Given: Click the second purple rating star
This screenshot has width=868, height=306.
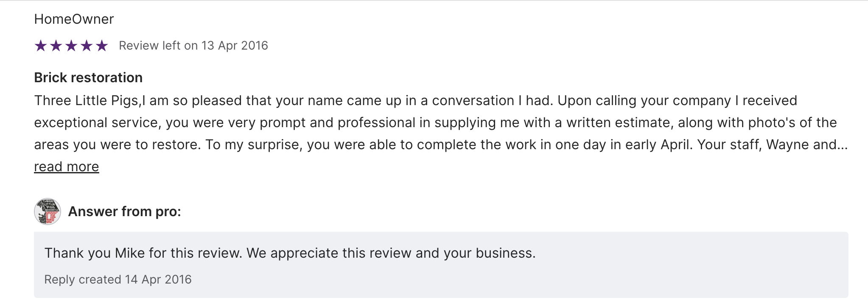Looking at the screenshot, I should (x=56, y=45).
